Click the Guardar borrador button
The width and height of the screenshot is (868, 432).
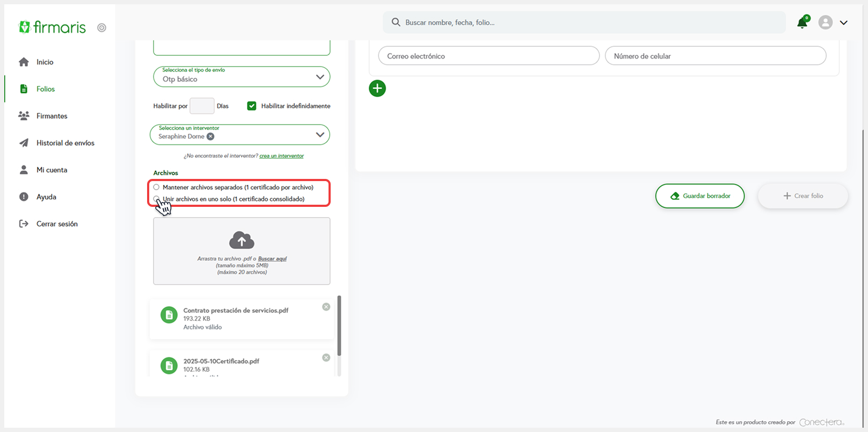(699, 196)
